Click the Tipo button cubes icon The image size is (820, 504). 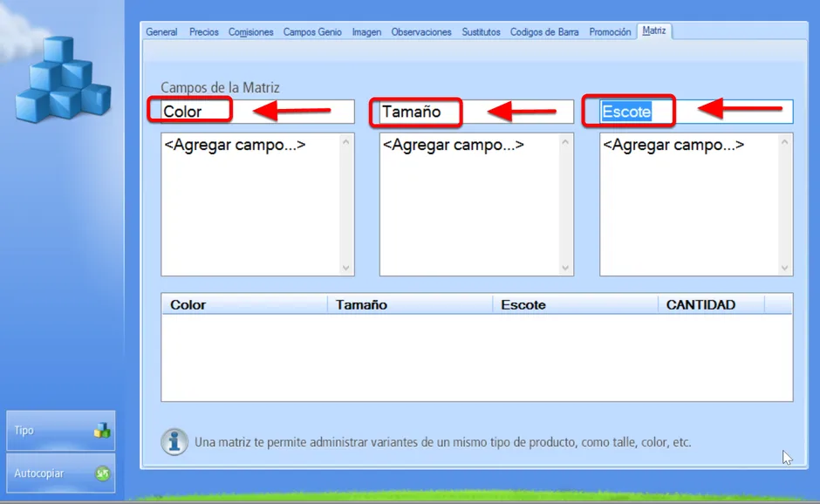pos(102,430)
